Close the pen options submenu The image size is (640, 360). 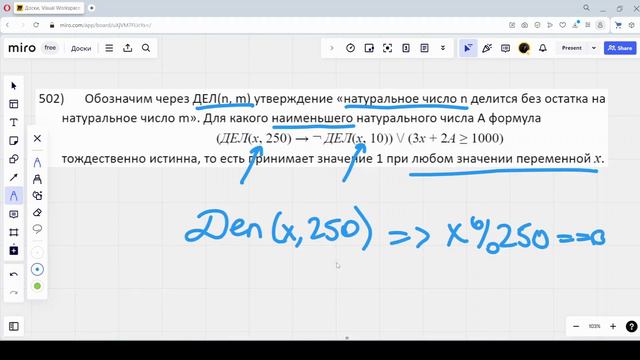point(37,138)
